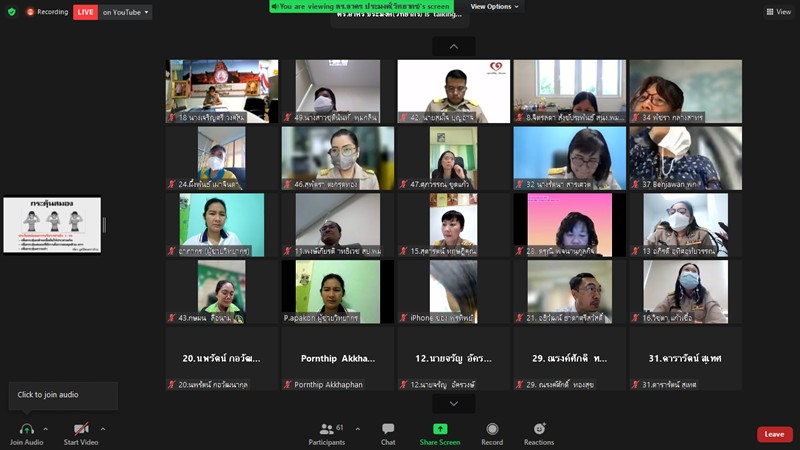Select video tile of participant 13
Viewport: 800px width, 450px height.
[x=686, y=225]
